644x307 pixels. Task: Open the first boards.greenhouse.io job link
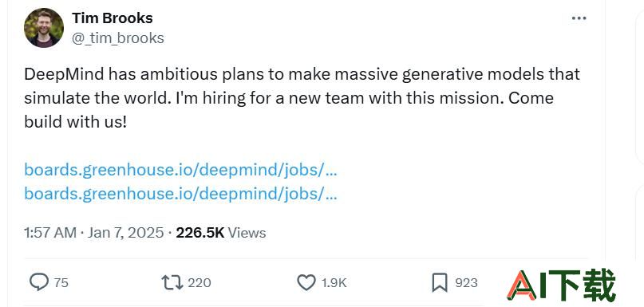click(180, 170)
